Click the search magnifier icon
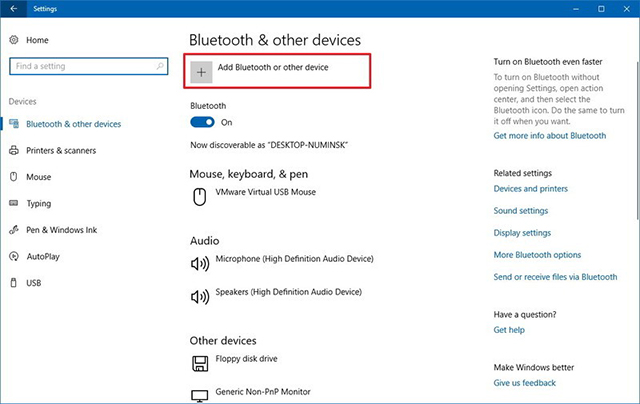This screenshot has height=404, width=640. [160, 66]
